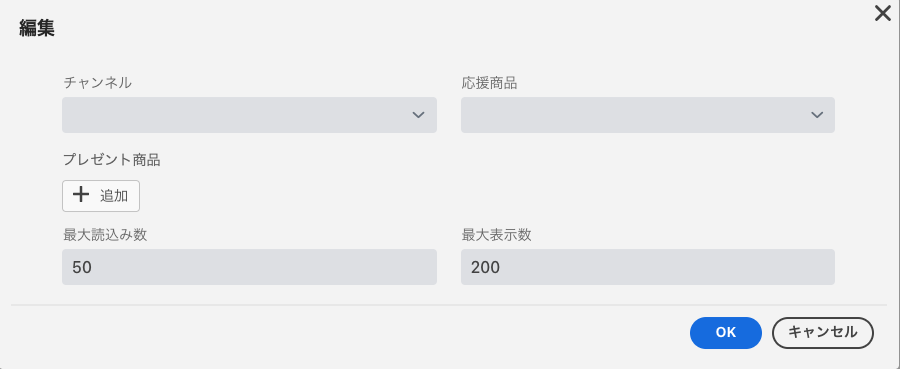The image size is (900, 369).
Task: Confirm changes with the OK button
Action: [x=726, y=333]
